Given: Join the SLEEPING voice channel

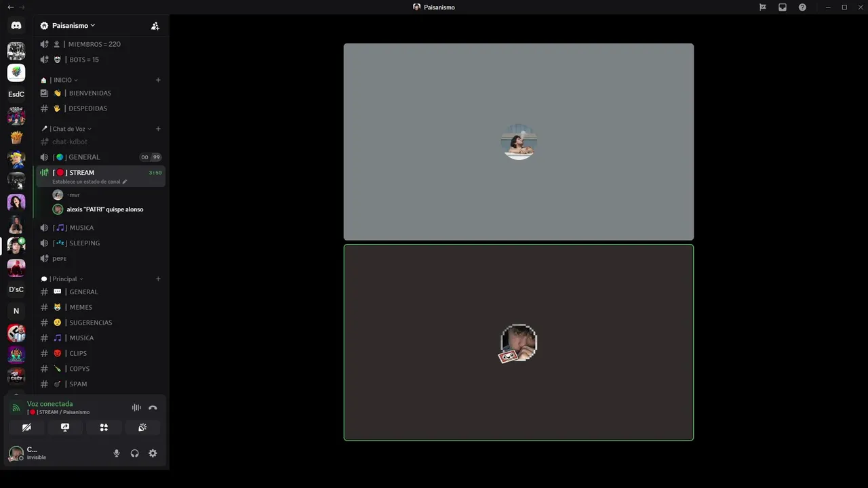Looking at the screenshot, I should click(x=100, y=243).
